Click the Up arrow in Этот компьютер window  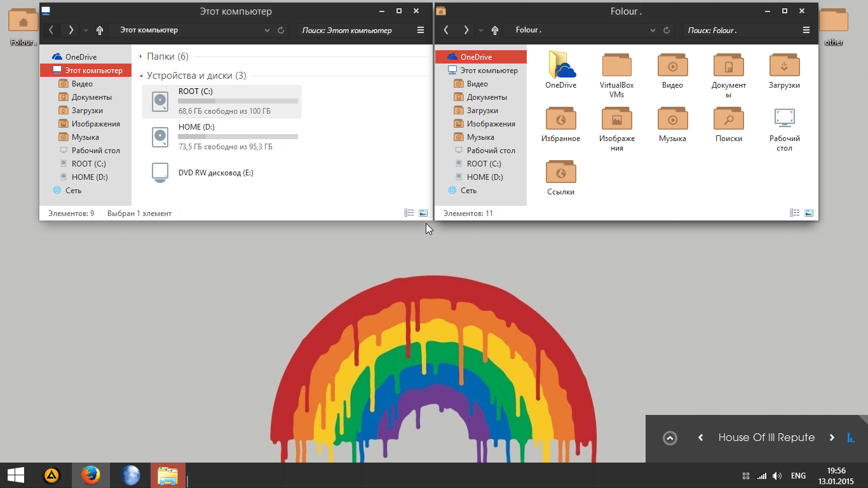(x=100, y=30)
